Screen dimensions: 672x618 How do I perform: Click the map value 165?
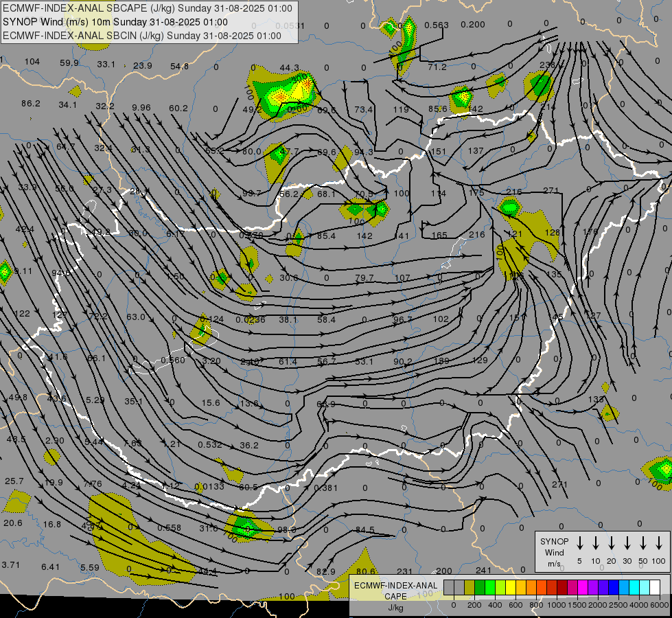point(439,235)
